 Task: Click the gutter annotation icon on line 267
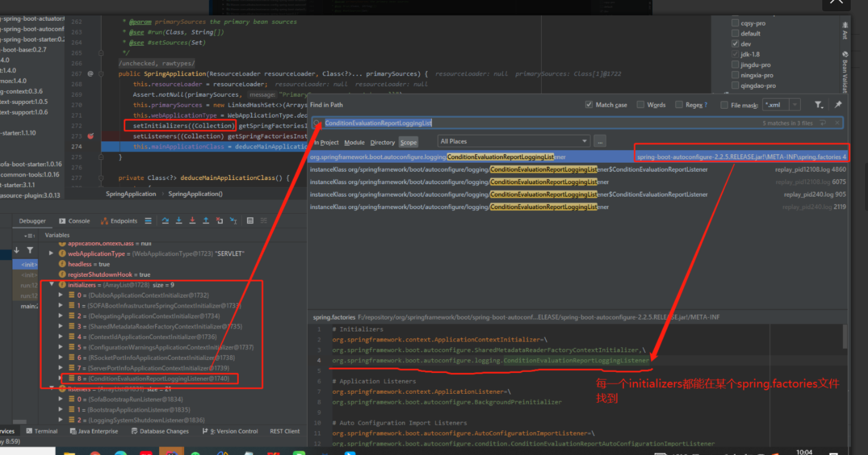pyautogui.click(x=90, y=74)
